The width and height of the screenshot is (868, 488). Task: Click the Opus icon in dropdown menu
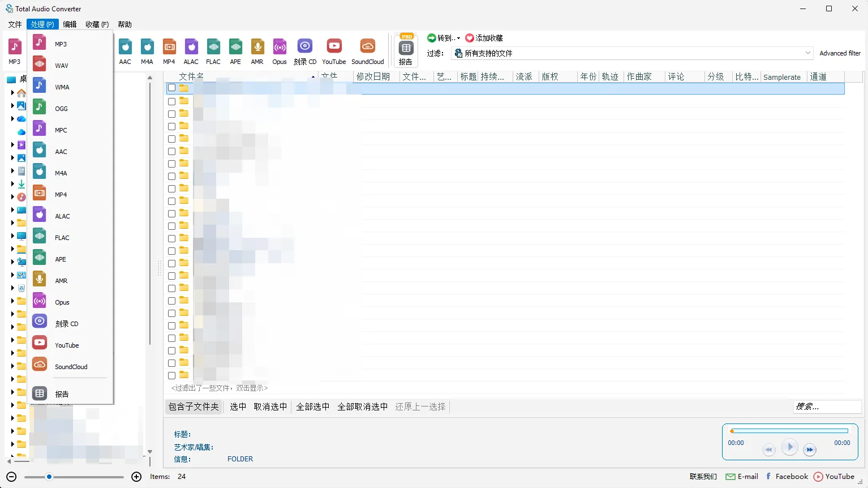40,301
